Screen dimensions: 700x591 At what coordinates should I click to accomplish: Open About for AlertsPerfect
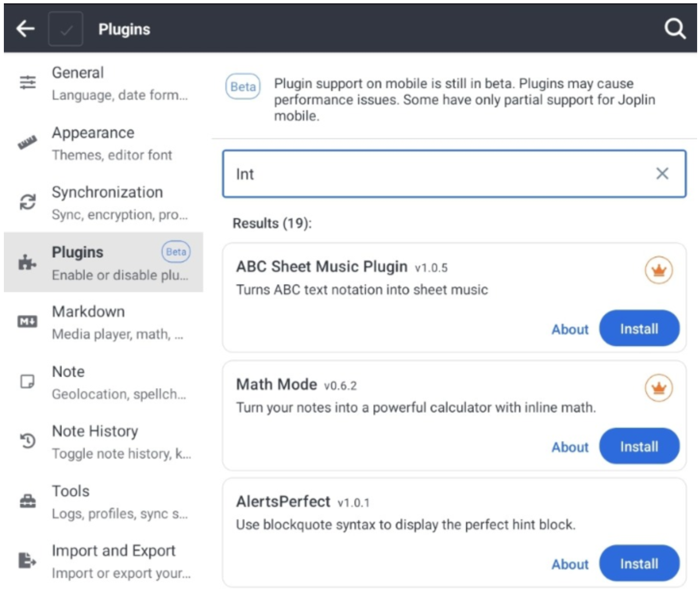coord(570,564)
